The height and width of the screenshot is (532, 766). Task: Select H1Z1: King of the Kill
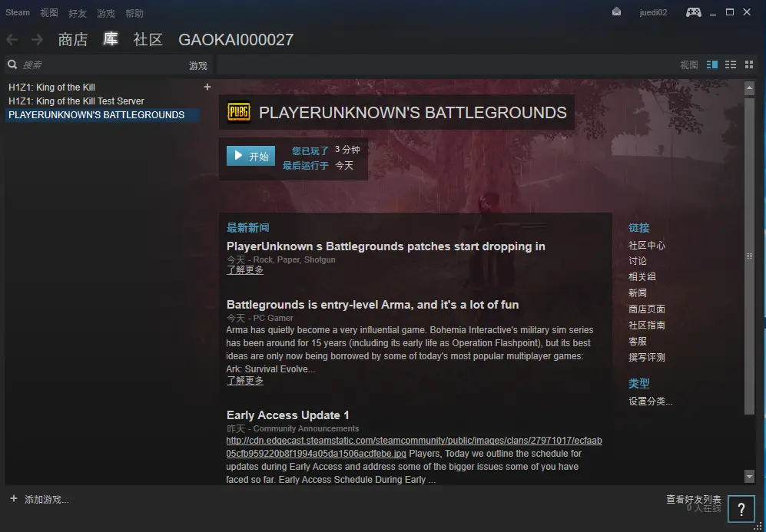tap(51, 88)
